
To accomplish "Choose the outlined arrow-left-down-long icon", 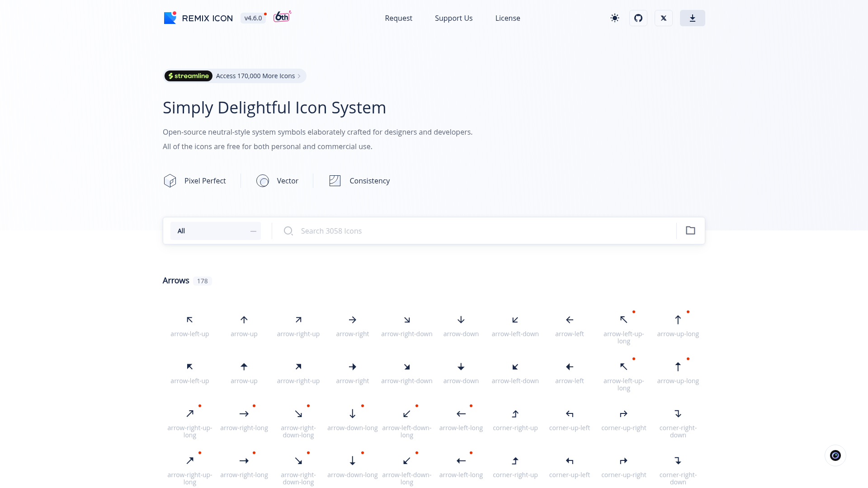I will click(407, 414).
